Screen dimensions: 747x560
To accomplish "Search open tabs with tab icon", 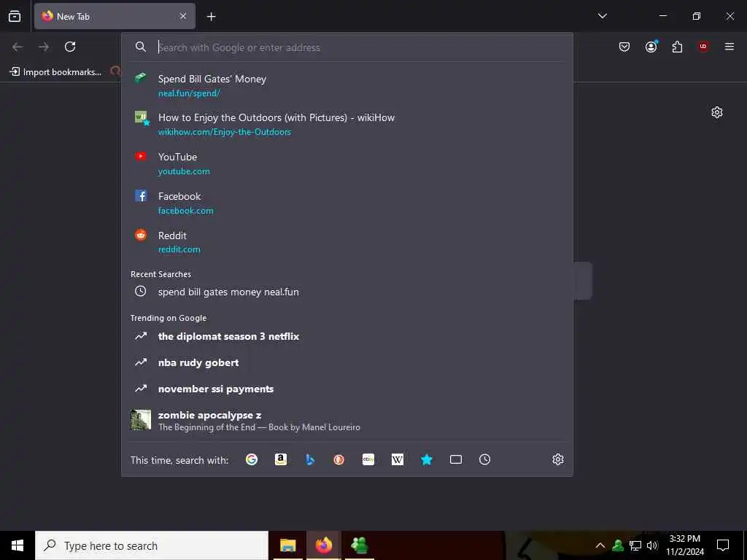I will (x=456, y=459).
